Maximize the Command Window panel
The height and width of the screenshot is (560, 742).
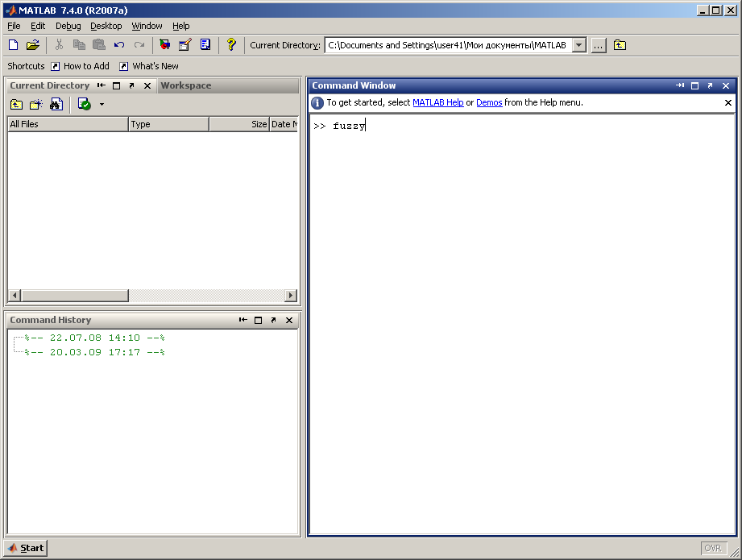694,85
